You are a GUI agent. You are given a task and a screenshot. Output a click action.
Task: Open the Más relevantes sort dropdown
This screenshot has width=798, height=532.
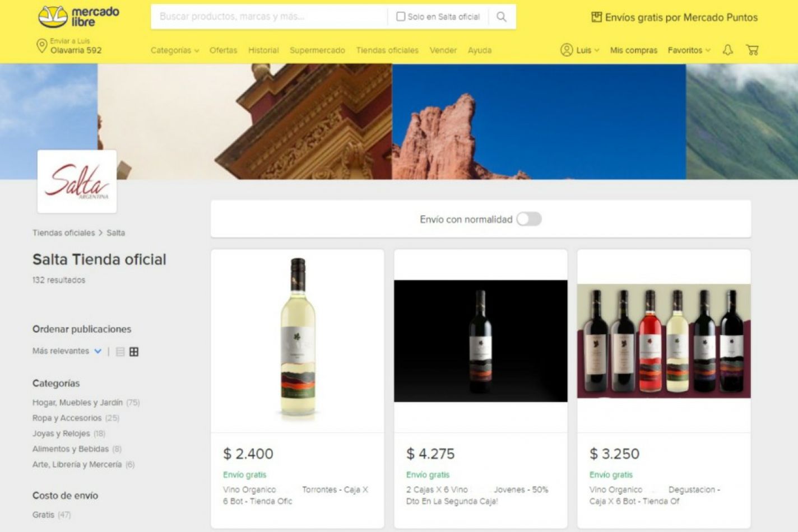67,351
